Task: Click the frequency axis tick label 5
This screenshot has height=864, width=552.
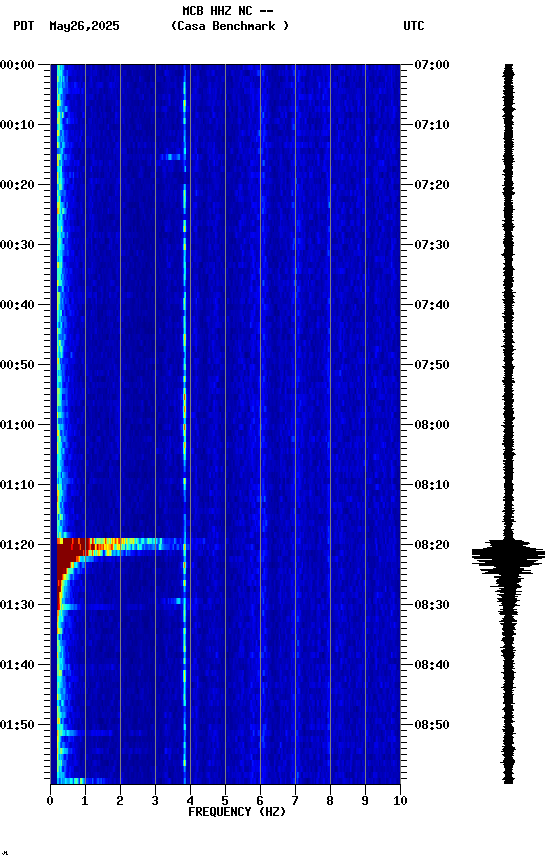Action: click(x=225, y=801)
